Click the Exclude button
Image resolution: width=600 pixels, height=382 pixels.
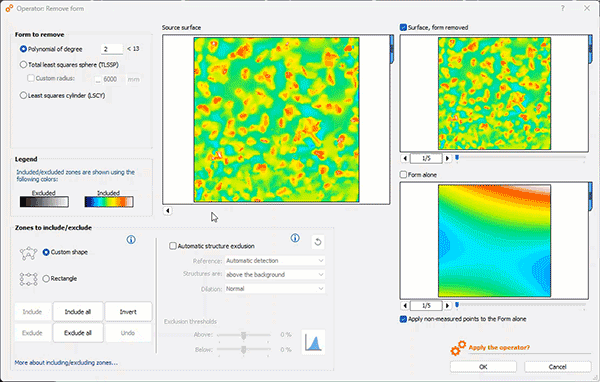pos(32,333)
